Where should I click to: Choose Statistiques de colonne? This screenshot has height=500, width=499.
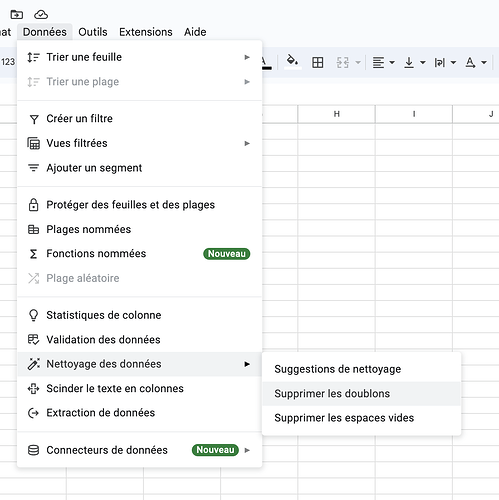tap(140, 315)
